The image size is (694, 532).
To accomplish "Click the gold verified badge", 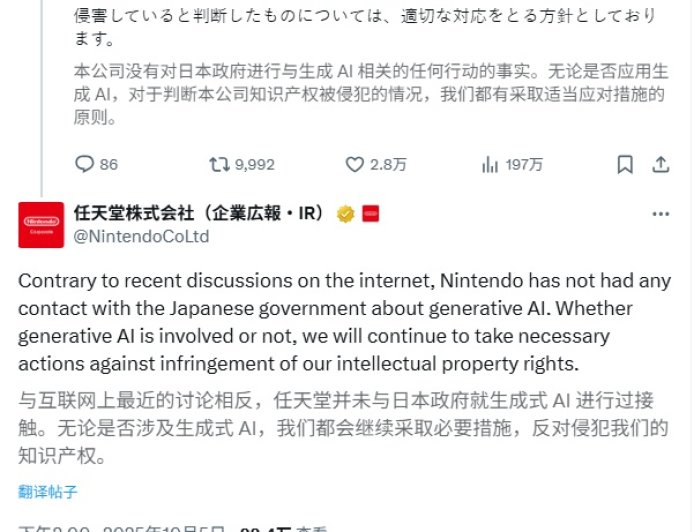I will pos(345,214).
